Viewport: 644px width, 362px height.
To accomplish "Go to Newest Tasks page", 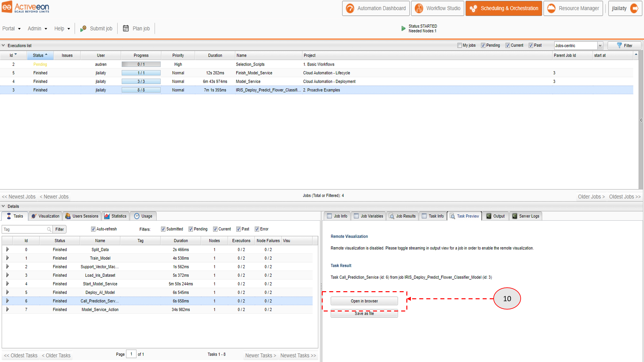I will click(298, 355).
